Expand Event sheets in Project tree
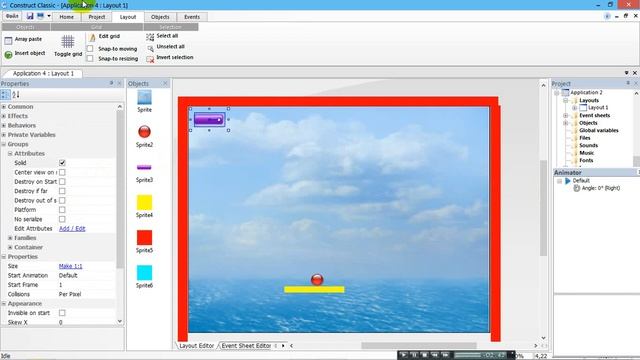This screenshot has width=640, height=360. [x=566, y=116]
